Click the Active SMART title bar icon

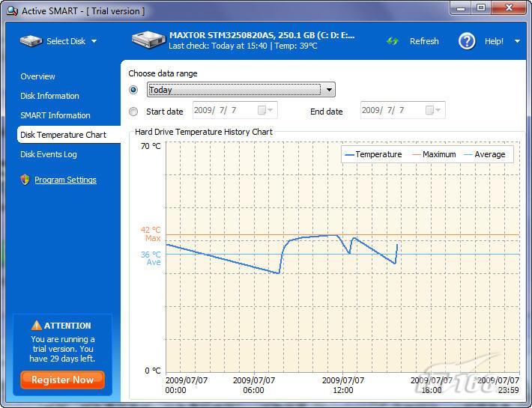12,10
